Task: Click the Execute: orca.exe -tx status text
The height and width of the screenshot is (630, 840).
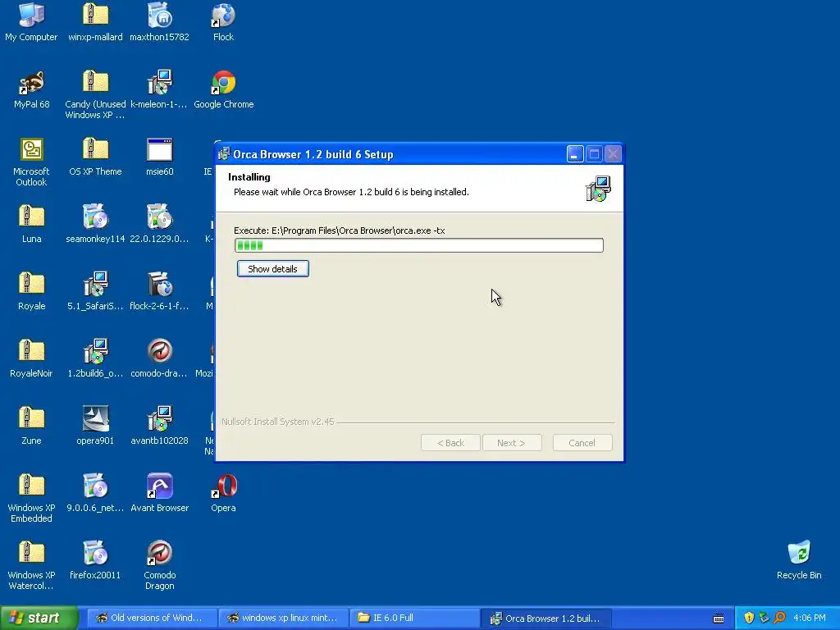Action: click(x=340, y=231)
